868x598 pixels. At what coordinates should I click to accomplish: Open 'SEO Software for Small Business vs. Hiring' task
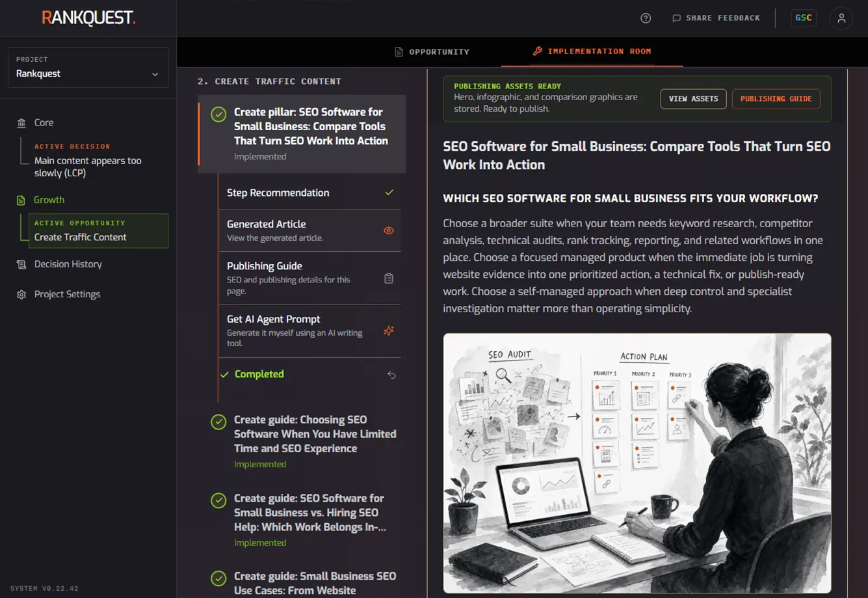310,513
